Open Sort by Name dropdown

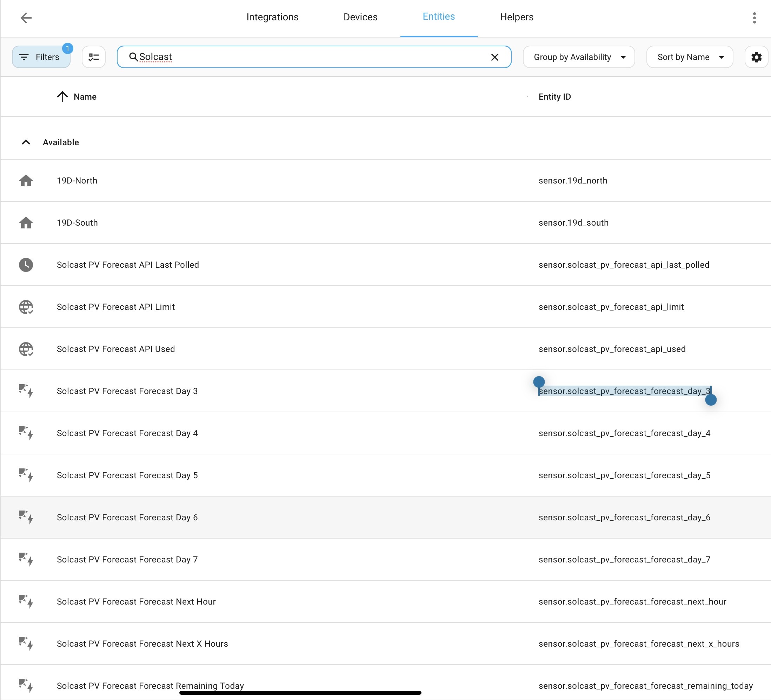pos(690,57)
